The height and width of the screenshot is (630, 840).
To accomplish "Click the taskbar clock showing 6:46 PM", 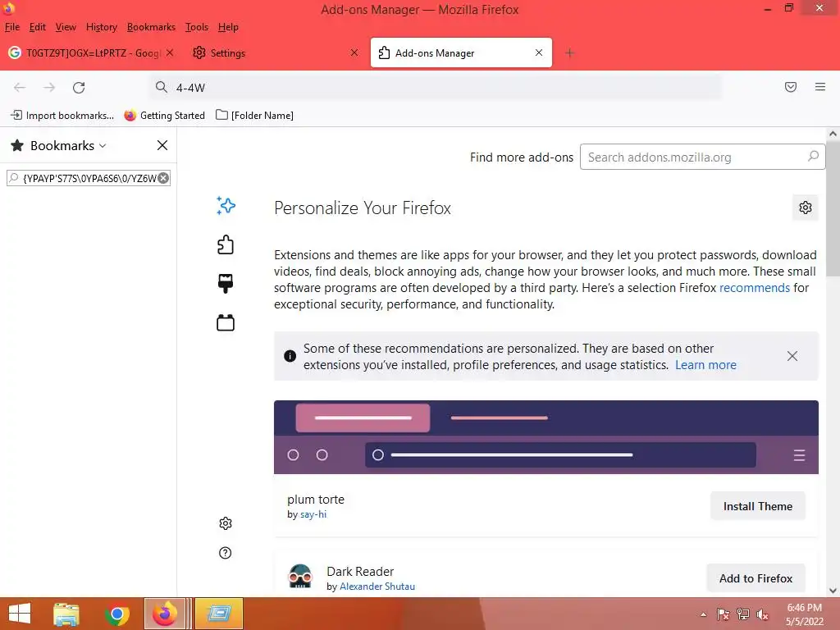I will pyautogui.click(x=804, y=614).
